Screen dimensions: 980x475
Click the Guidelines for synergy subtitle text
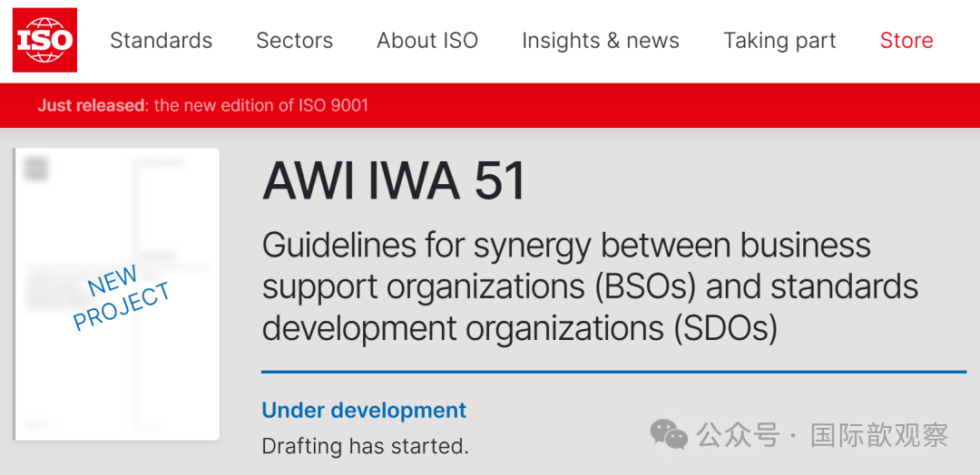click(x=590, y=286)
